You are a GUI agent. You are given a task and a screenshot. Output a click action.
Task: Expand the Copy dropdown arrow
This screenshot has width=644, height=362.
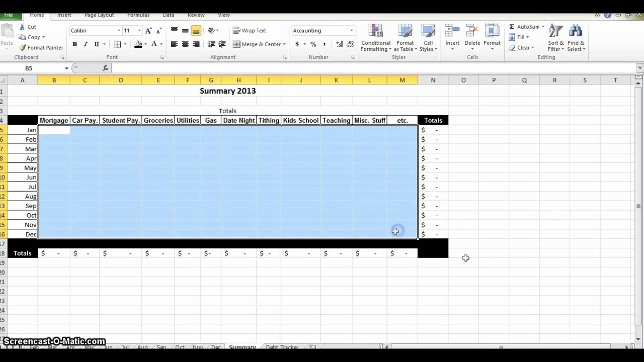[43, 37]
